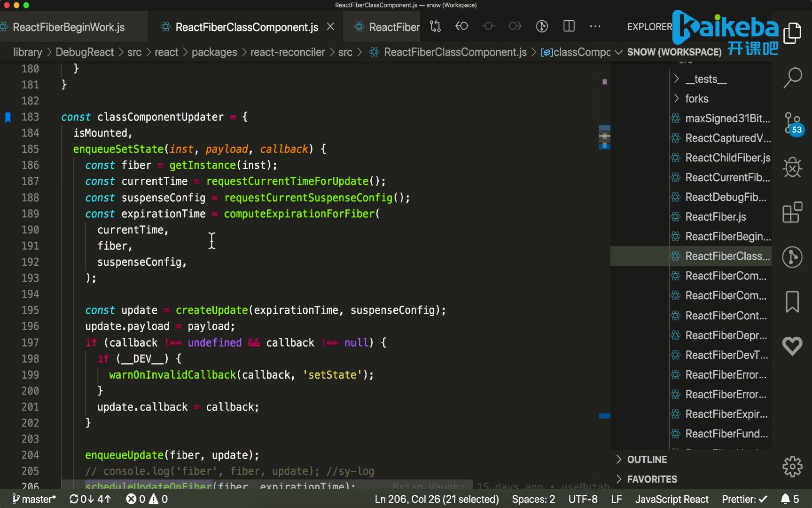Open Source Control view with 53 badge

(x=793, y=123)
